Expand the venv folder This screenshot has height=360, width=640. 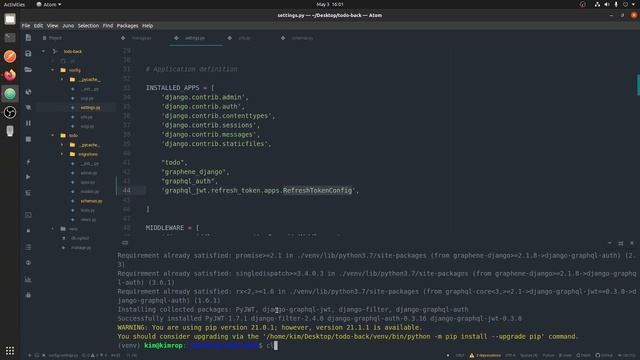tap(53, 229)
